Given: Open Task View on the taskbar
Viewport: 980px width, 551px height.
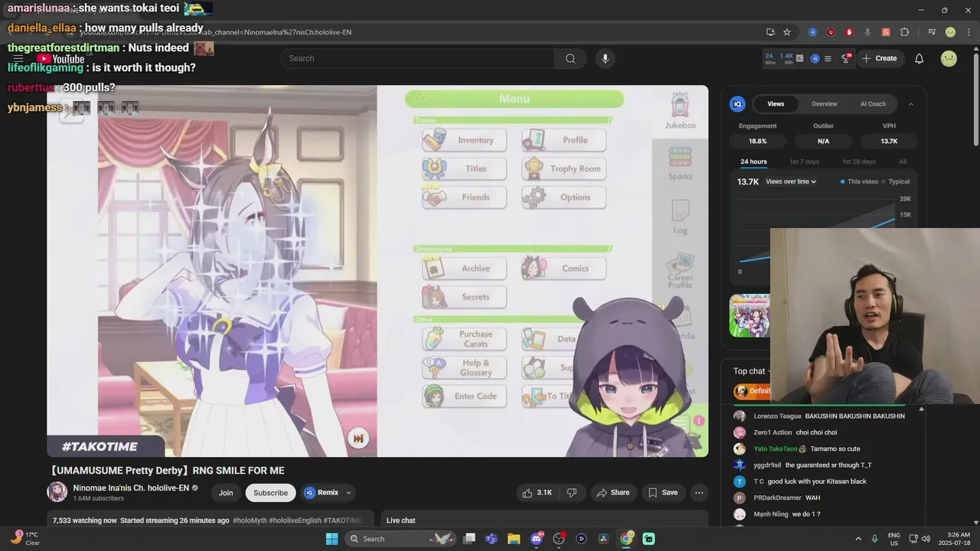Looking at the screenshot, I should coord(469,539).
